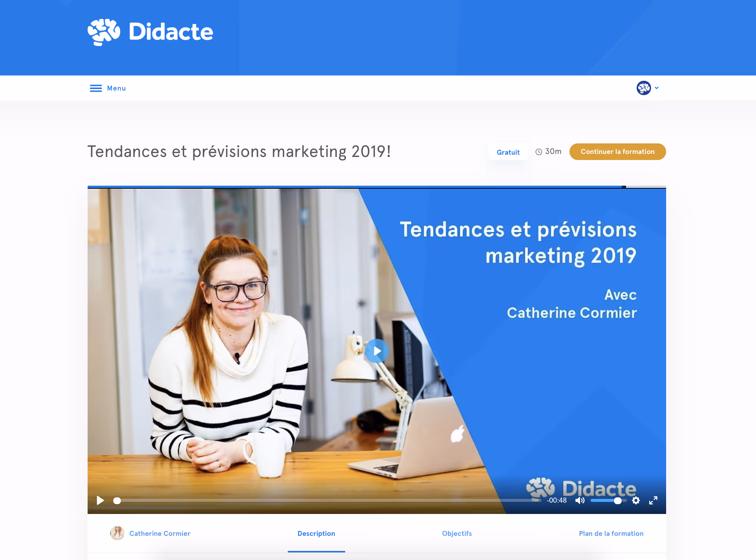This screenshot has width=756, height=560.
Task: Adjust the volume slider knob
Action: (618, 500)
